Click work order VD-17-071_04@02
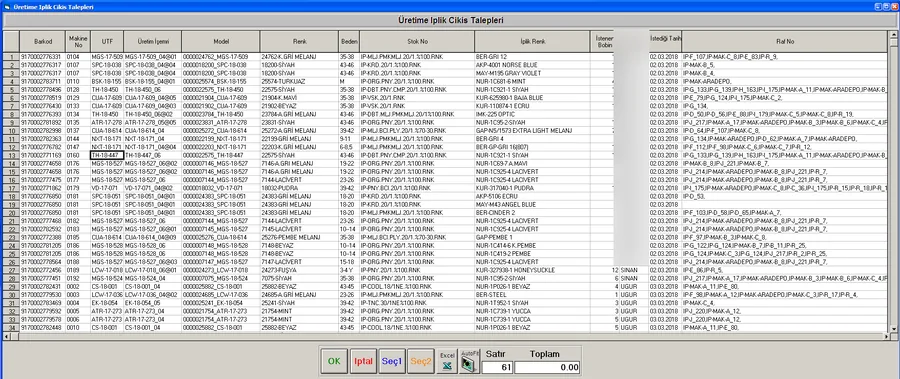Screen dimensions: 900x379 (153, 188)
